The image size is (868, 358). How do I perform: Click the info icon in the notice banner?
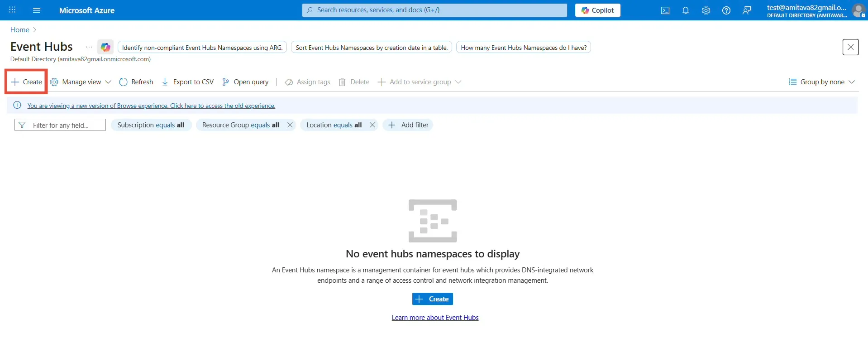(17, 105)
